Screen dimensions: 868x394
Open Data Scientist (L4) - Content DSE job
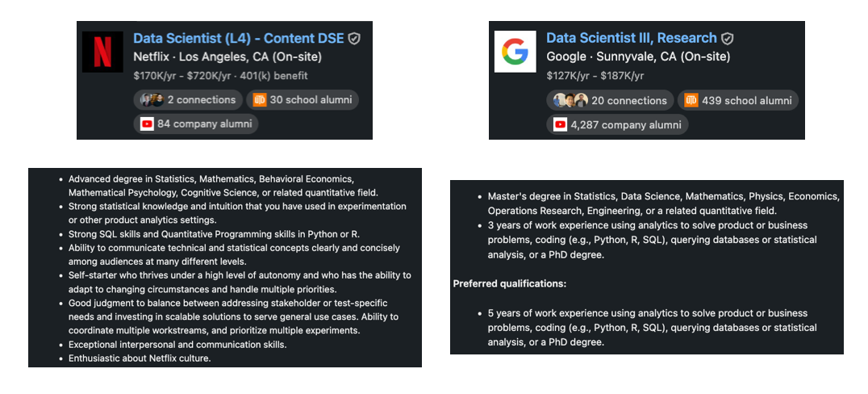coord(238,38)
